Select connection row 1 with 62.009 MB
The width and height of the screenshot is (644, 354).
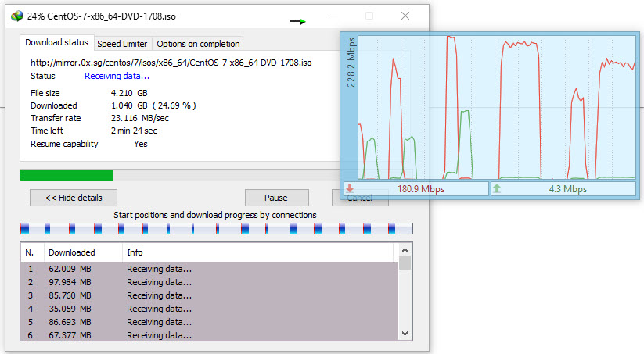click(x=210, y=269)
